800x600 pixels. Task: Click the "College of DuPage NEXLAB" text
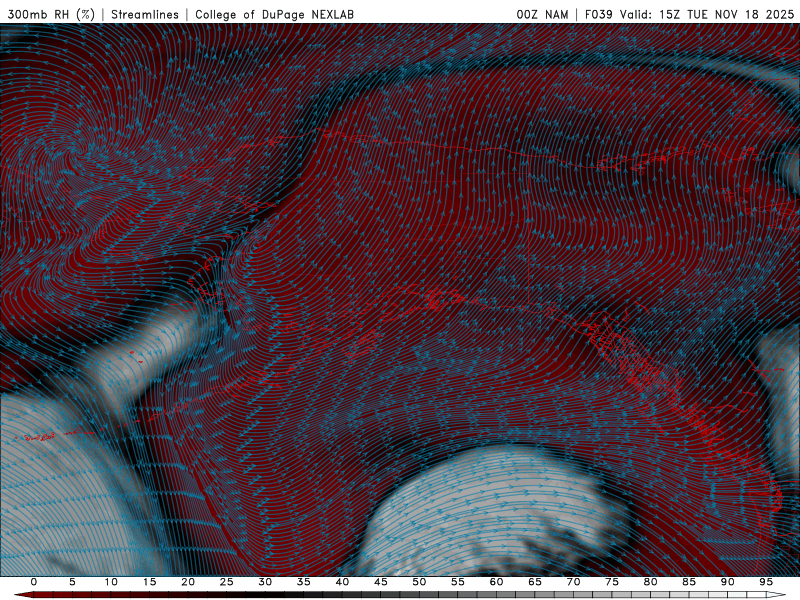[274, 14]
